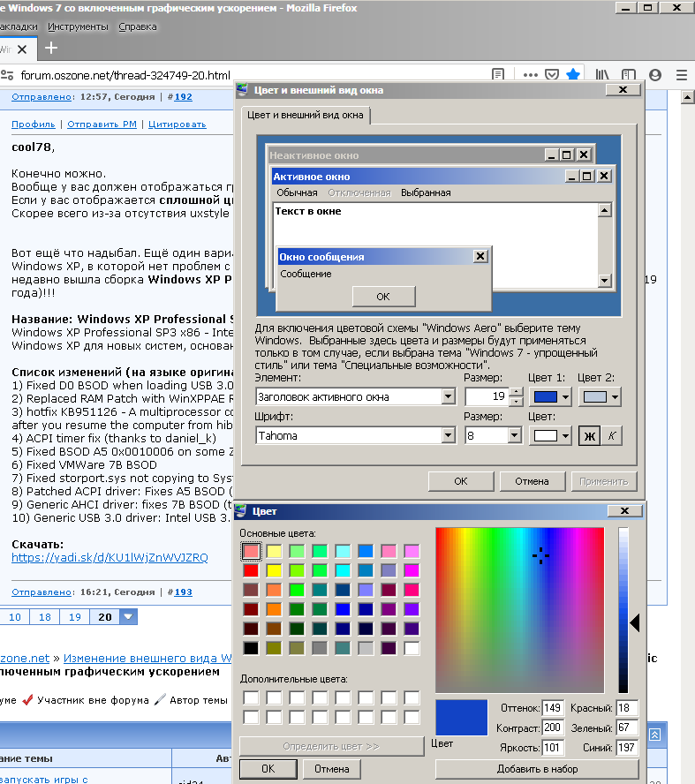The image size is (695, 784).
Task: Open font color Цвет dropdown
Action: pyautogui.click(x=550, y=436)
